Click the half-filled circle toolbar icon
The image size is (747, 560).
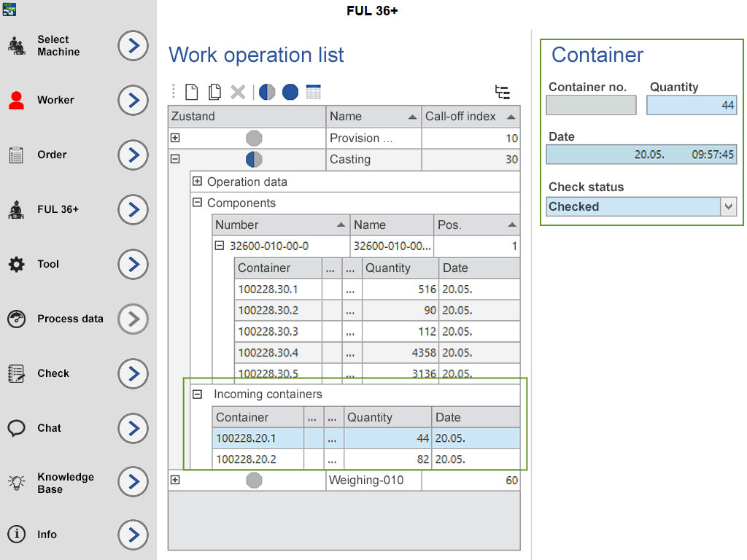(267, 92)
